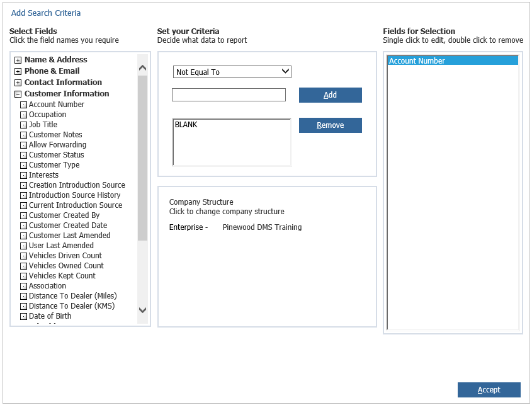This screenshot has height=405, width=532.
Task: Click scroll down arrow of field list
Action: point(143,310)
